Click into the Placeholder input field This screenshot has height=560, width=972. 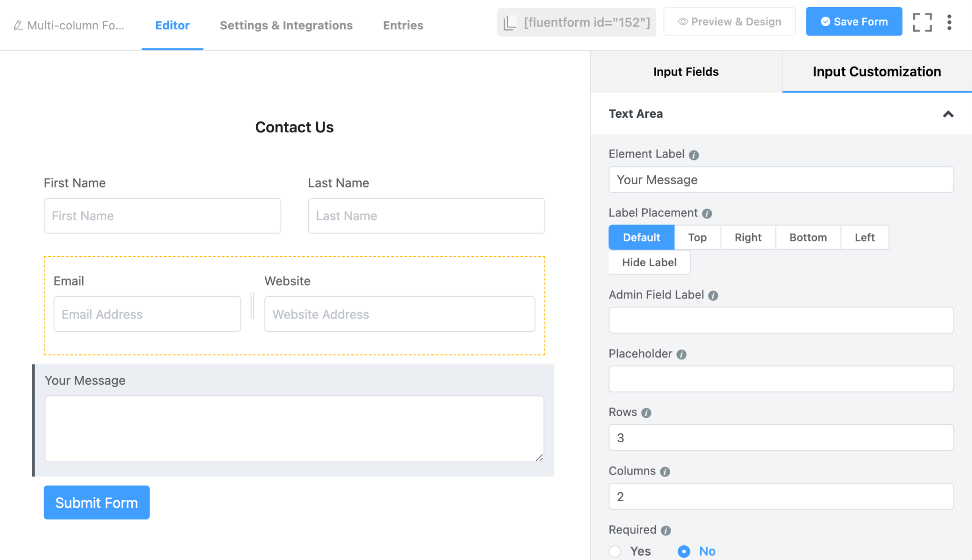tap(781, 379)
